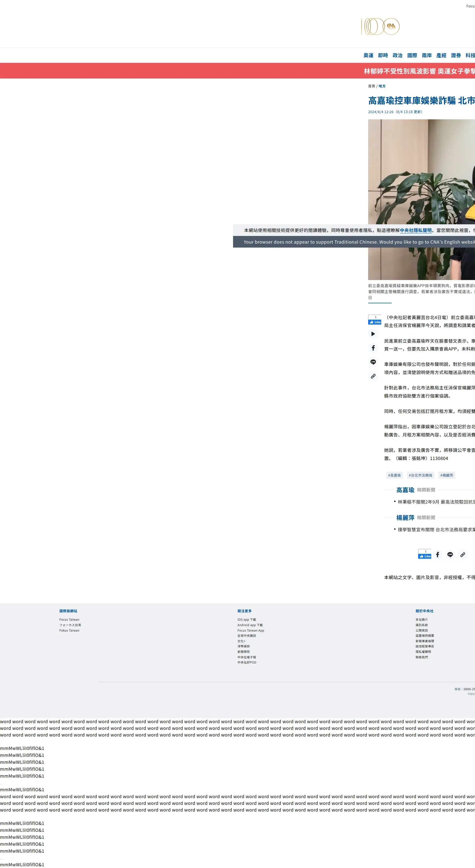Copy link with sidebar chain icon
Screen dimensions: 475x868
[x=373, y=376]
